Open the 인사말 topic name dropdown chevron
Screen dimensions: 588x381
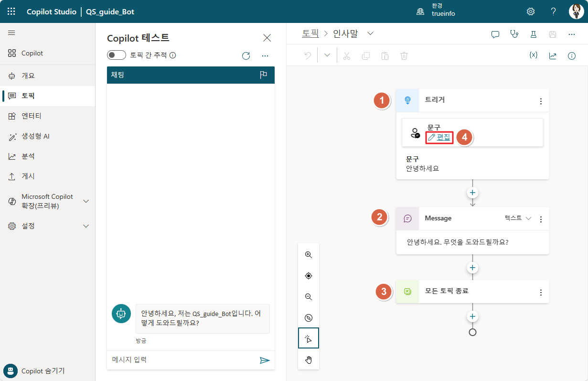coord(370,33)
